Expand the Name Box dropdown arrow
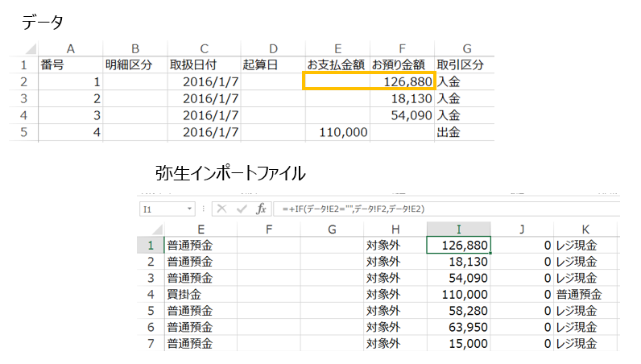This screenshot has width=641, height=364. 189,209
